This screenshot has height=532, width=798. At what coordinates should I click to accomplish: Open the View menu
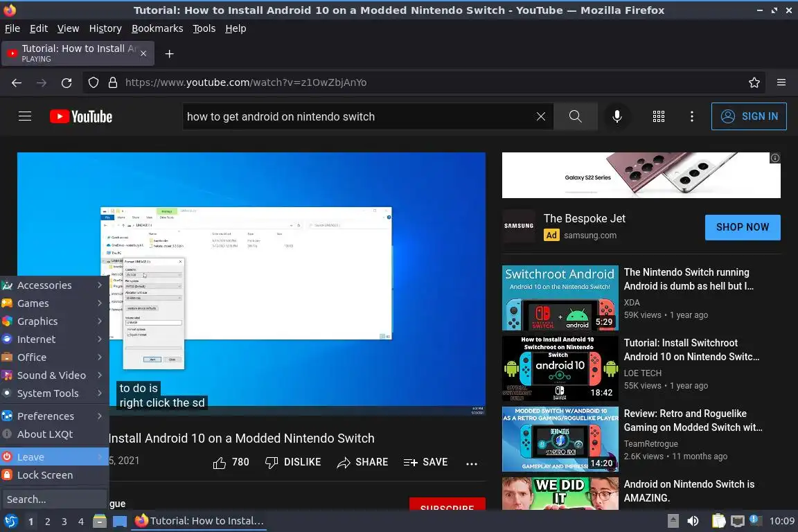(x=68, y=28)
